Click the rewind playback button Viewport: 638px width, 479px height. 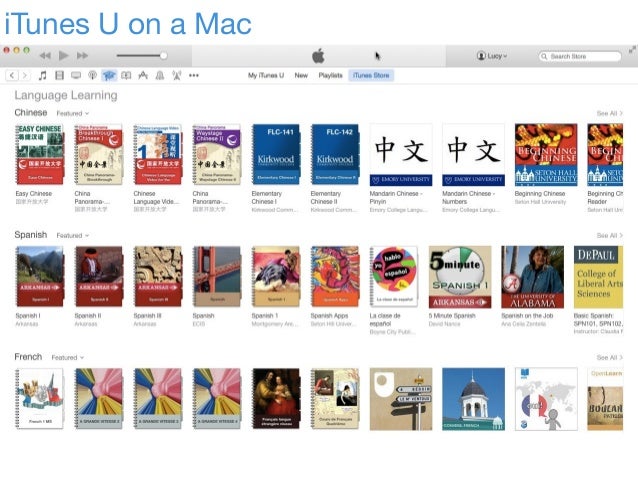pos(45,56)
